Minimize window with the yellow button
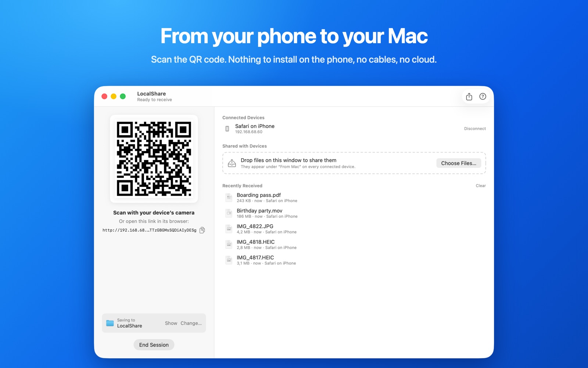The image size is (588, 368). [x=114, y=96]
